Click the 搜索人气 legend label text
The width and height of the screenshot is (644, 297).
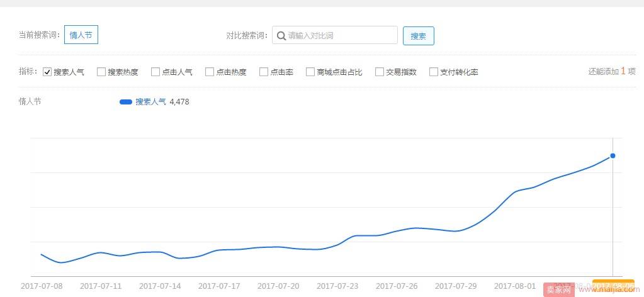coord(150,102)
